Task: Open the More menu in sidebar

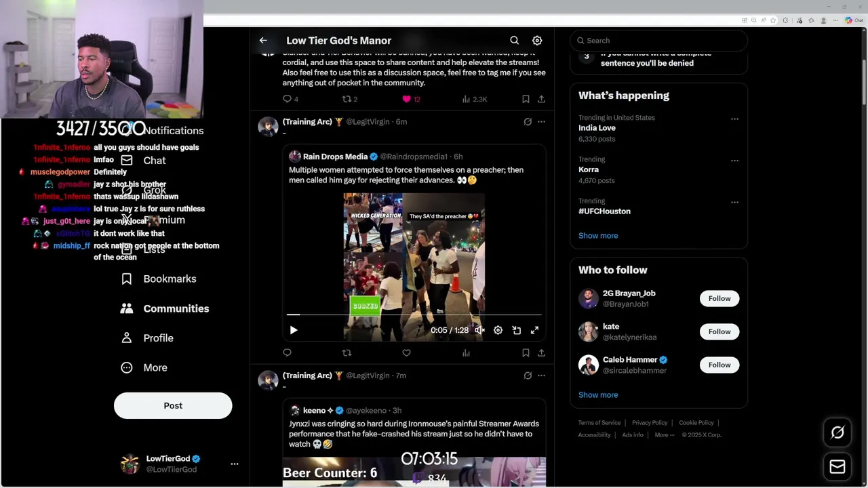Action: (x=144, y=367)
